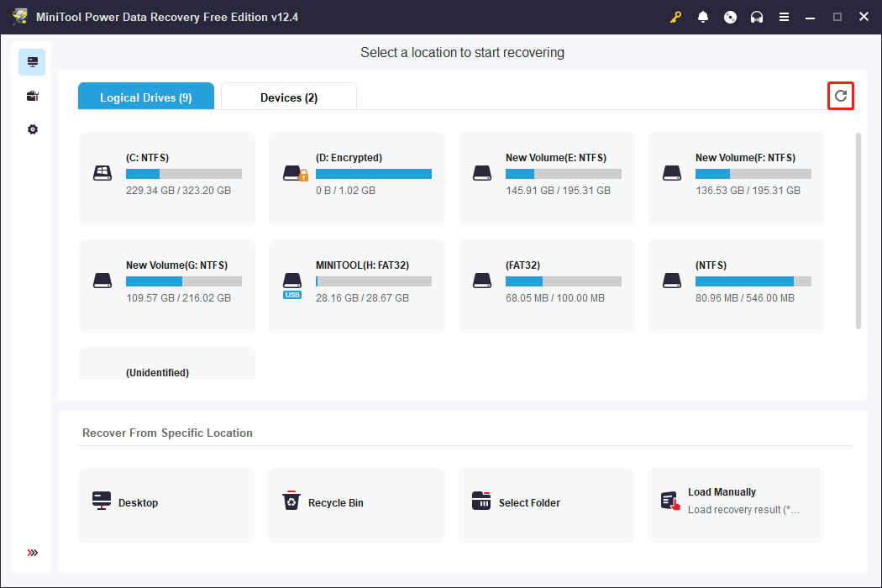
Task: Click the MINITOOL H USB drive icon
Action: pyautogui.click(x=292, y=286)
